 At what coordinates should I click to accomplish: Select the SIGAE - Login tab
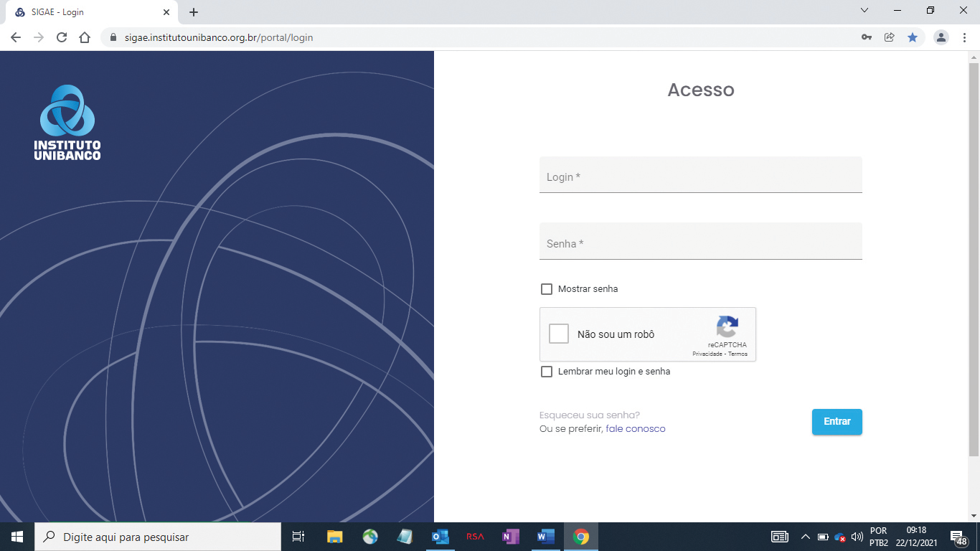pos(93,12)
